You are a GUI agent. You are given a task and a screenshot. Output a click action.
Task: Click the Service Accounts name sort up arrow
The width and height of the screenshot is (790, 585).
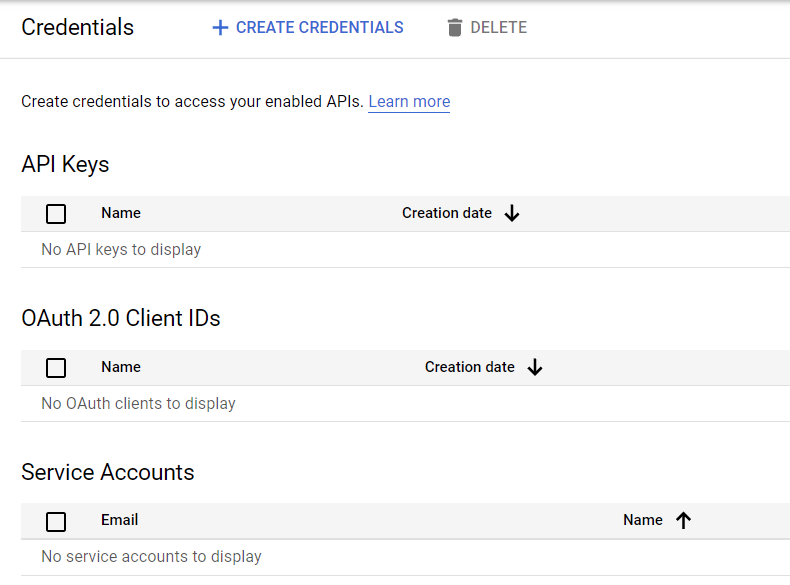point(683,520)
